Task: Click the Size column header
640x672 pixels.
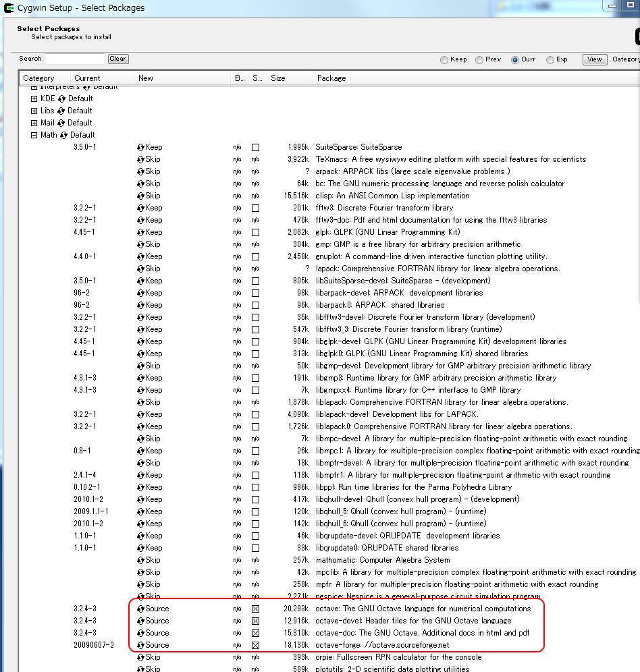Action: [290, 78]
